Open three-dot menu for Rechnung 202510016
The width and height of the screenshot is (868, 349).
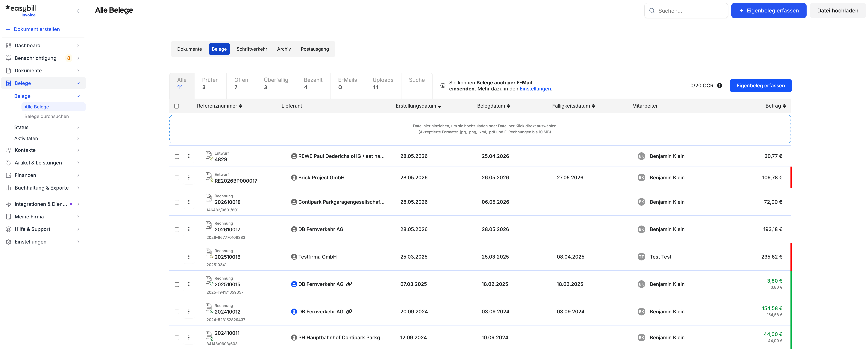(189, 257)
